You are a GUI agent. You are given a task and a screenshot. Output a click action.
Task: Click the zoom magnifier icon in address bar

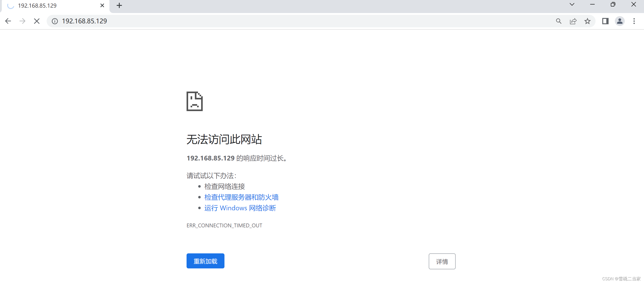pos(559,21)
